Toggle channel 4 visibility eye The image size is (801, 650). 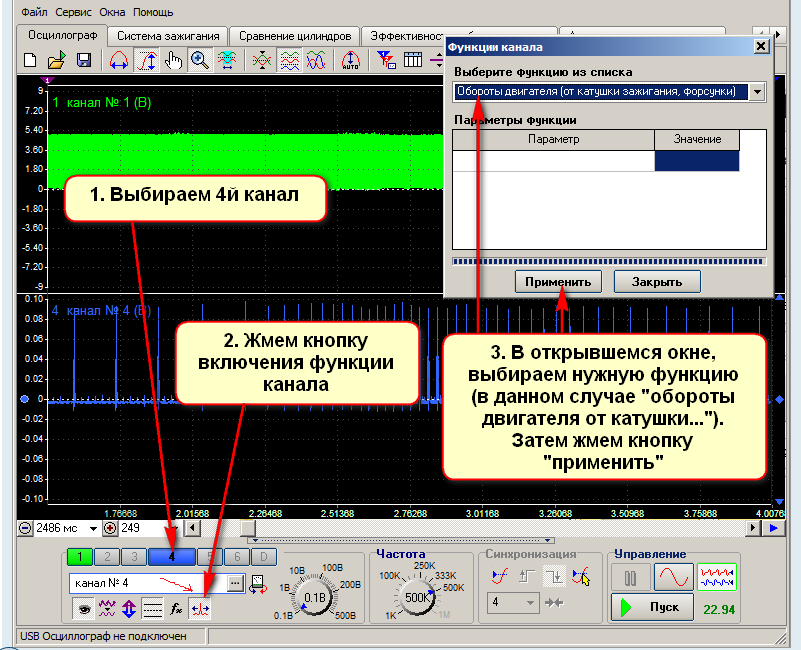pos(84,608)
